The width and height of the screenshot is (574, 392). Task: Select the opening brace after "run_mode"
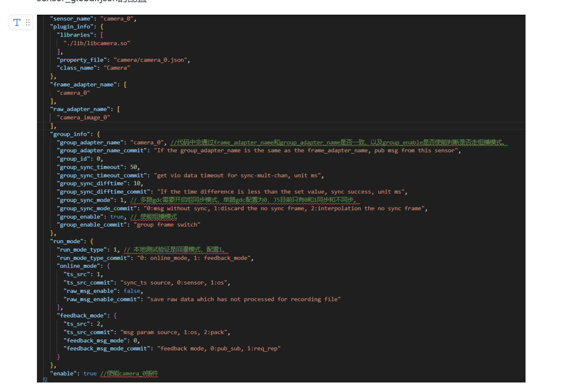92,241
